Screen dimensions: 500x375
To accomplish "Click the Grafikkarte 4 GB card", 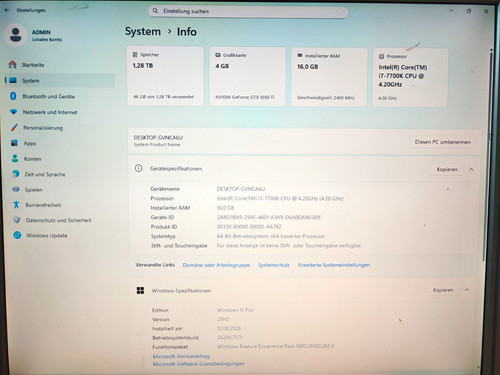I will tap(247, 77).
